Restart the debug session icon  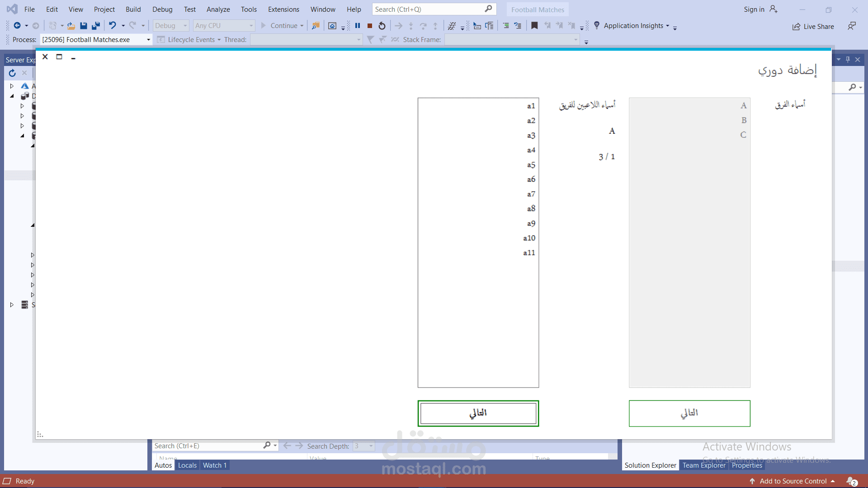pos(382,26)
